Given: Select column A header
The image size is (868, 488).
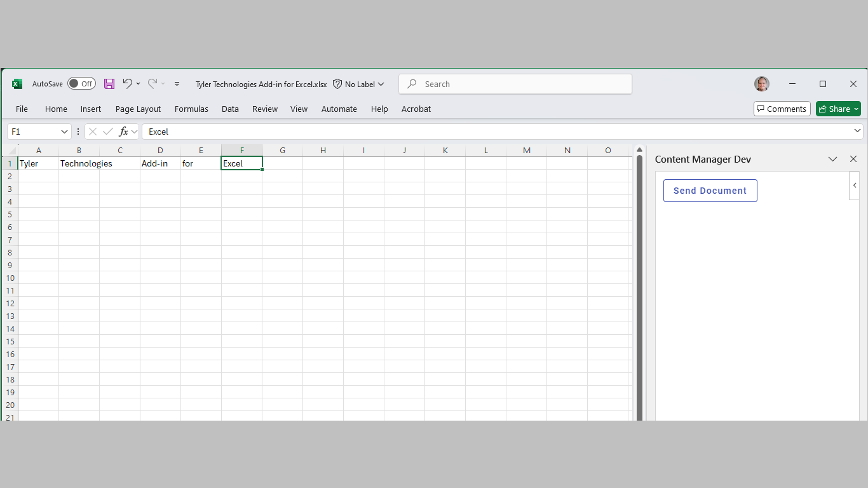Looking at the screenshot, I should (x=39, y=151).
